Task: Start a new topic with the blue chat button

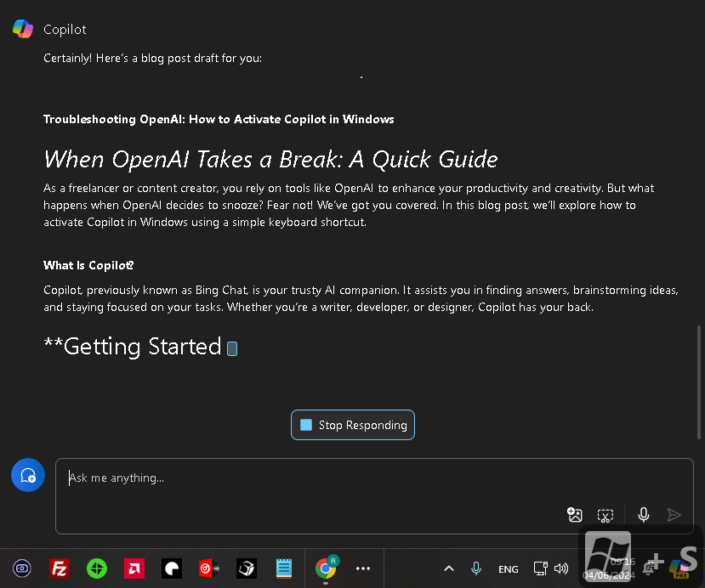Action: coord(28,475)
